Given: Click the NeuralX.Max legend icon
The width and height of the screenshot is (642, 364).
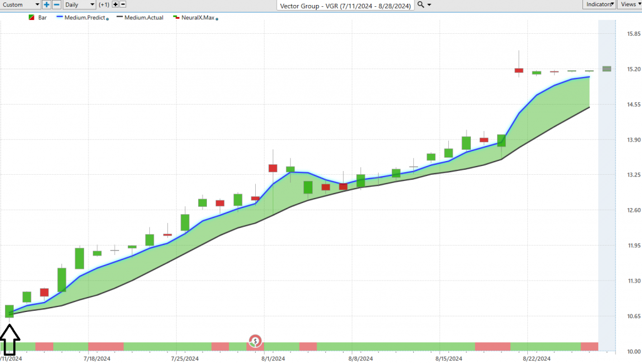Looking at the screenshot, I should (176, 17).
